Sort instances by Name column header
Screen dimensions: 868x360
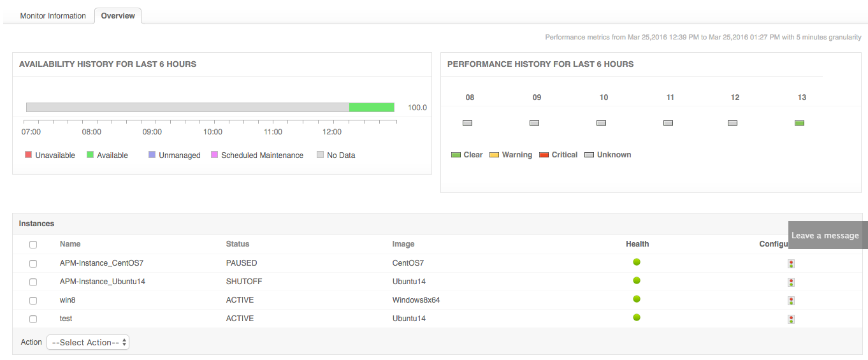(70, 244)
